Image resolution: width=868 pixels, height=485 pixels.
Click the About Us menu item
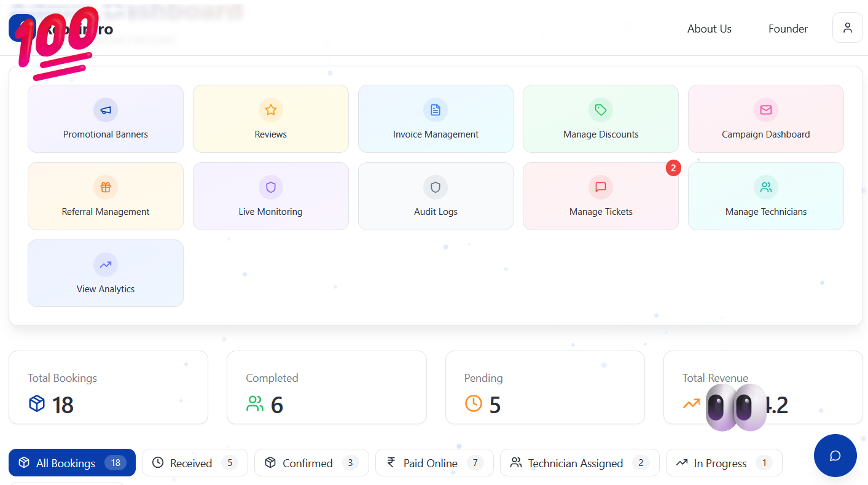click(709, 28)
